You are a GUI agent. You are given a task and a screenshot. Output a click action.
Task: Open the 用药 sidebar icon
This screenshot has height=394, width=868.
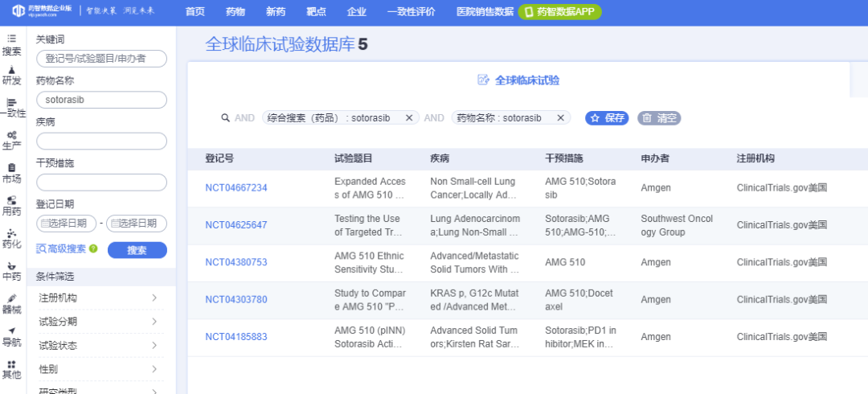tap(11, 206)
